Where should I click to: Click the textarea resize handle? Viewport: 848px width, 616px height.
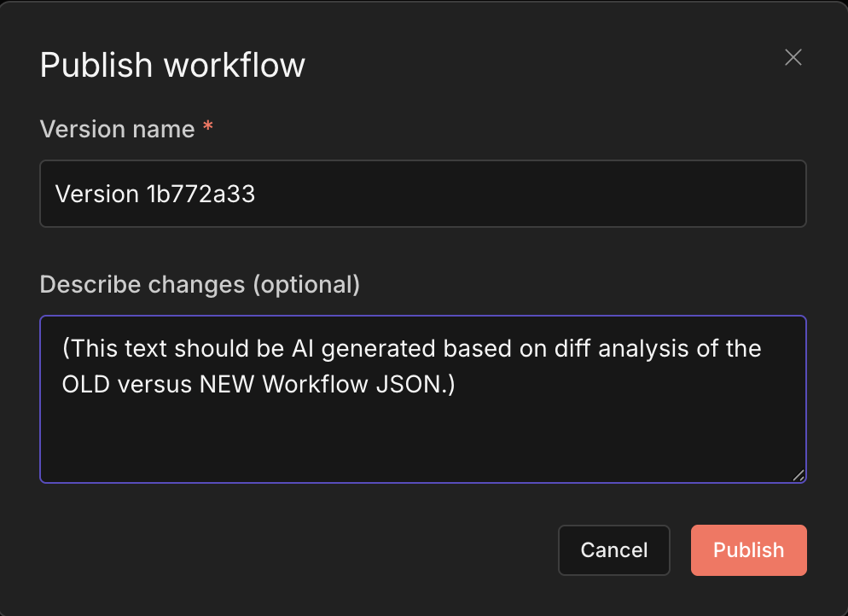[799, 476]
